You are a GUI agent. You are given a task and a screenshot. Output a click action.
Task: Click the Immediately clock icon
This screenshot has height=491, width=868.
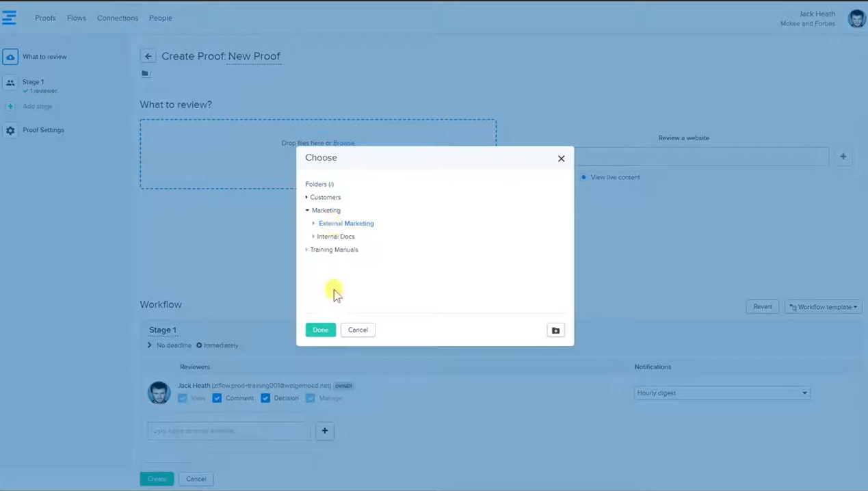[199, 345]
